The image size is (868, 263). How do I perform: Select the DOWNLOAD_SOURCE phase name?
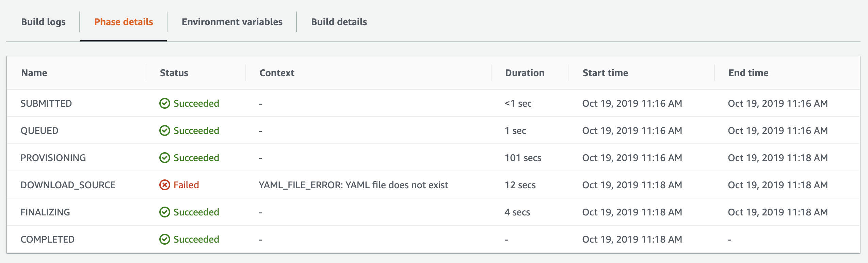68,185
